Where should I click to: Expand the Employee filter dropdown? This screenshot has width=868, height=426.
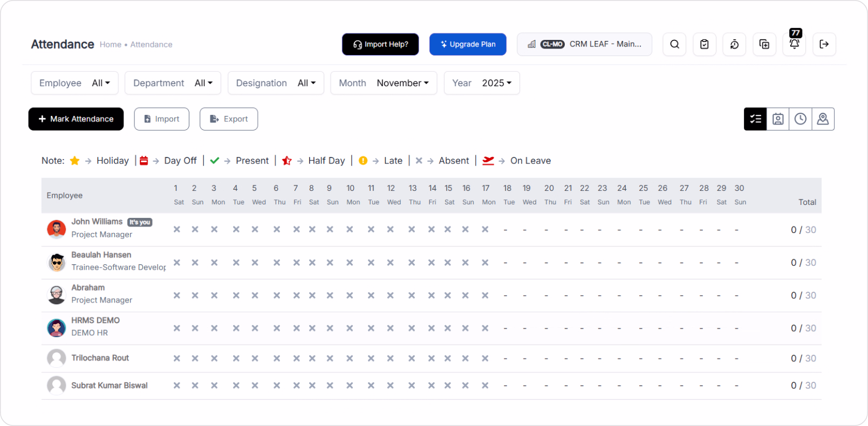100,83
